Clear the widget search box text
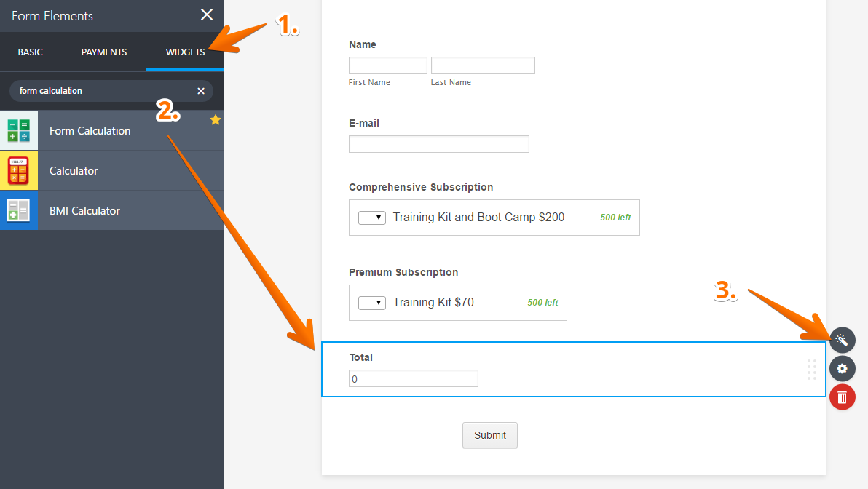The height and width of the screenshot is (489, 868). (x=201, y=91)
